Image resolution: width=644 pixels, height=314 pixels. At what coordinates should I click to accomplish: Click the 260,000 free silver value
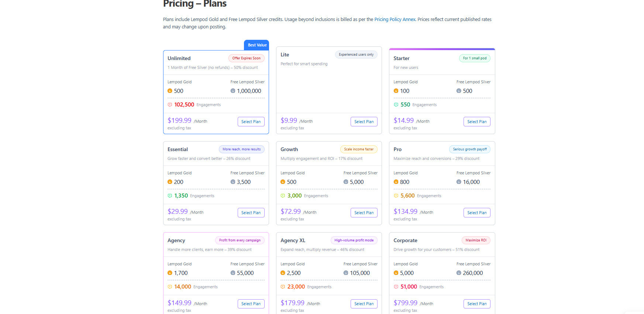[473, 273]
